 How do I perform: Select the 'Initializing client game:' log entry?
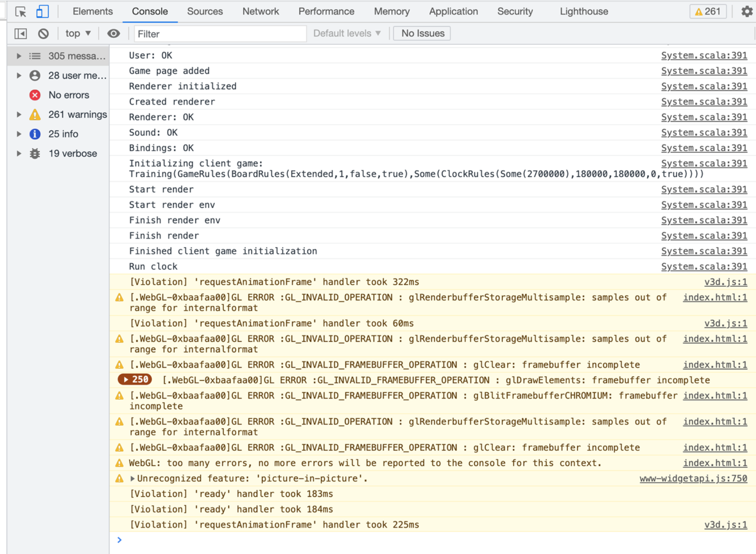coord(196,163)
